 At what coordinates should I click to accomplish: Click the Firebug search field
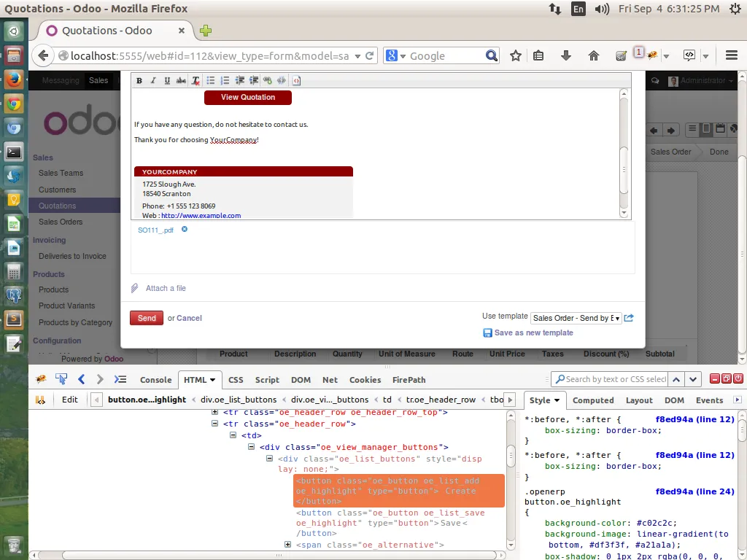click(x=610, y=379)
